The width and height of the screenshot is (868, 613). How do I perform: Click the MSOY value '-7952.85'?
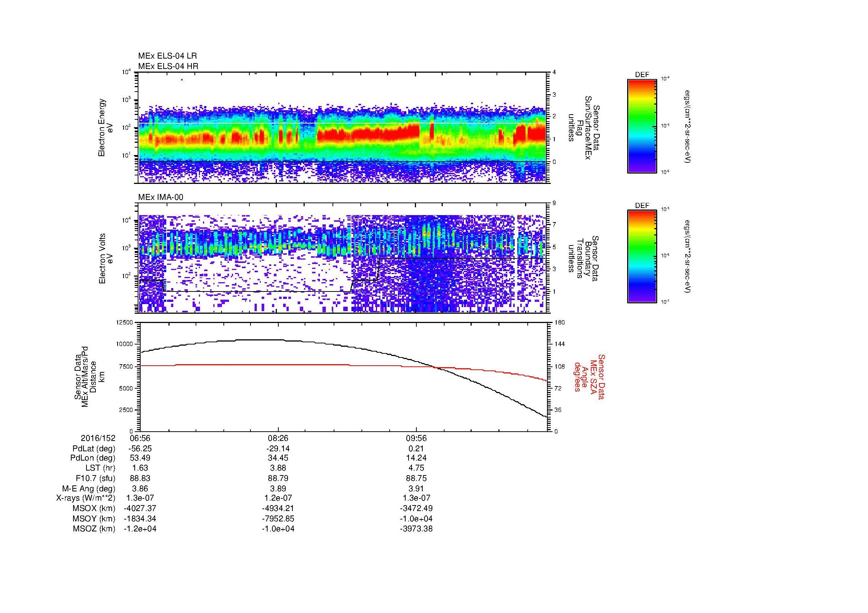pyautogui.click(x=278, y=518)
